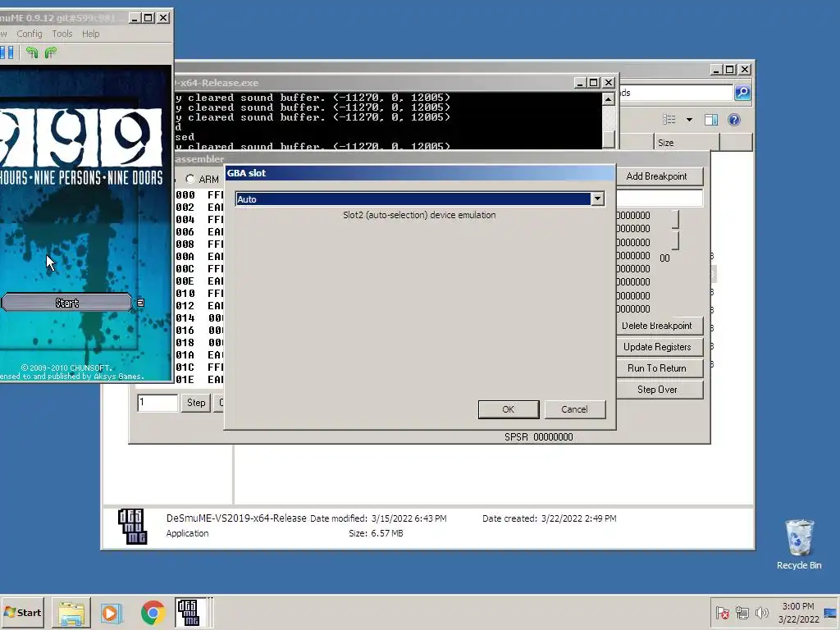Open the GBA slot Auto dropdown
840x630 pixels.
(597, 199)
